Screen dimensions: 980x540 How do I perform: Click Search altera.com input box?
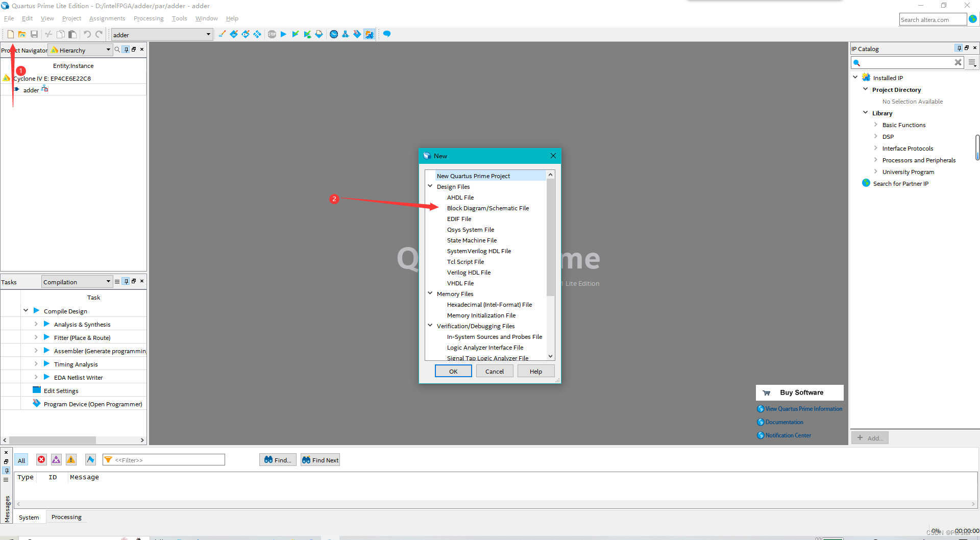933,19
